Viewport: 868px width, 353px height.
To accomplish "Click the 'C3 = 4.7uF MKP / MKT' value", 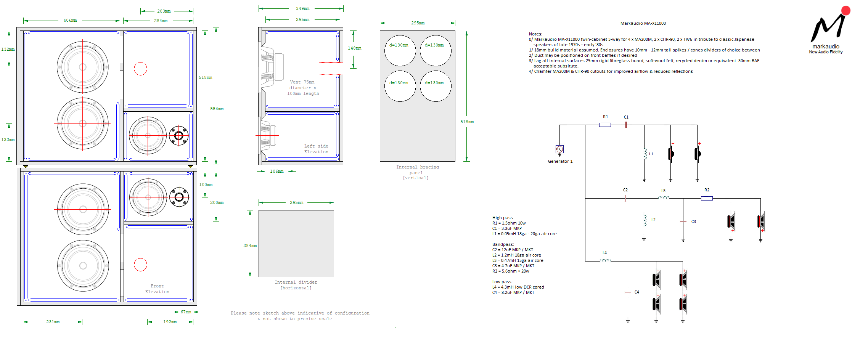I will coord(513,266).
